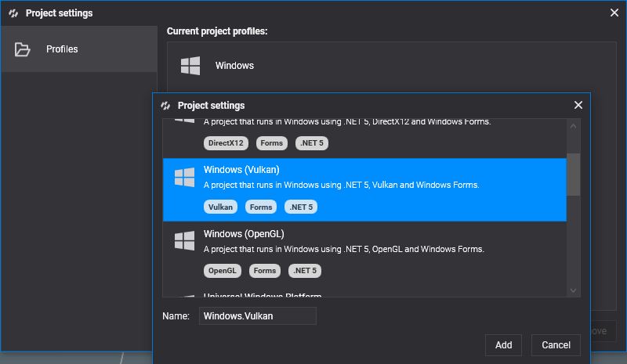Select the Windows (Vulkan) profile template
Viewport: 627px width, 364px height.
pos(364,189)
